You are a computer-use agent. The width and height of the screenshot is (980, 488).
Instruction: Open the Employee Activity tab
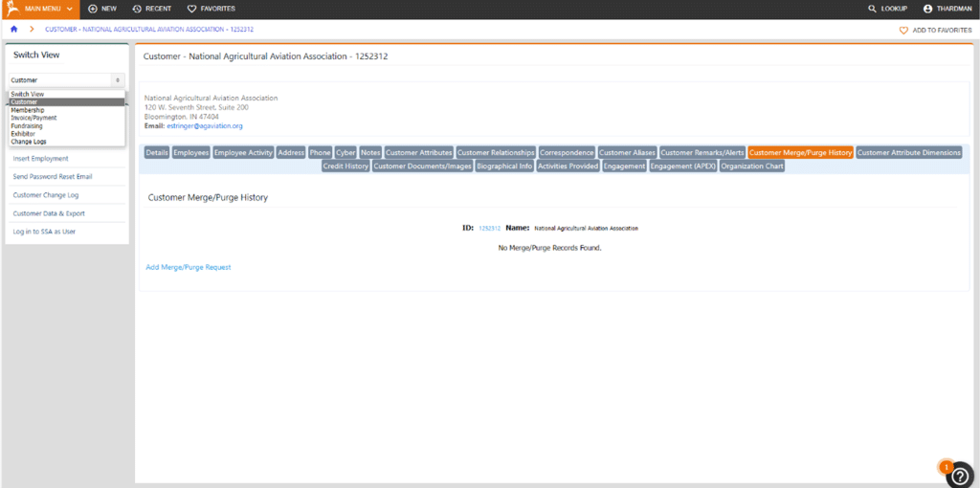243,152
